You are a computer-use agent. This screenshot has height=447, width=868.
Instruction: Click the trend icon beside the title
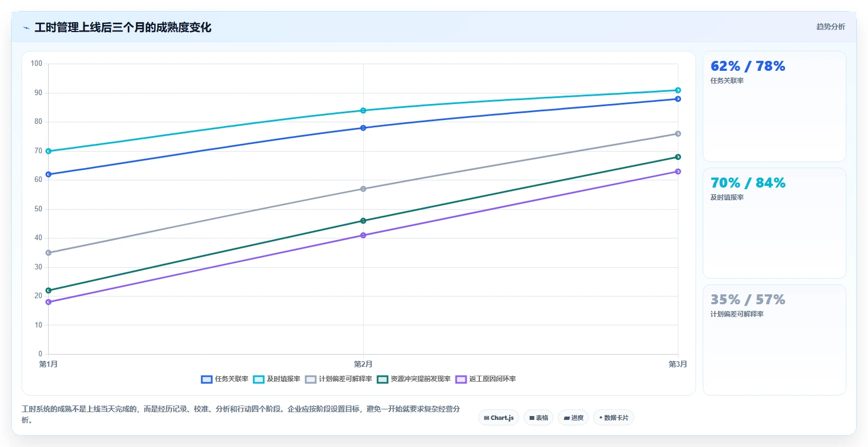tap(26, 28)
